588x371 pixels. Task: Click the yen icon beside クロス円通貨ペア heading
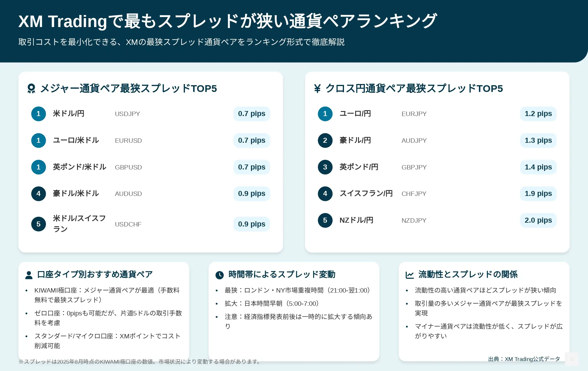point(317,88)
